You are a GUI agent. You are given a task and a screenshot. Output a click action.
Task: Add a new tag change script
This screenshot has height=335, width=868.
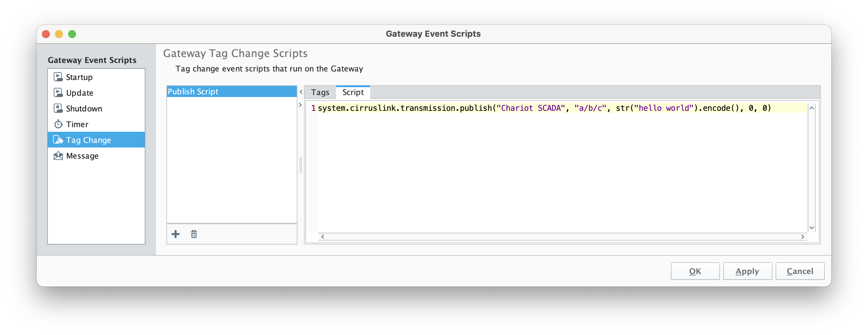click(176, 234)
